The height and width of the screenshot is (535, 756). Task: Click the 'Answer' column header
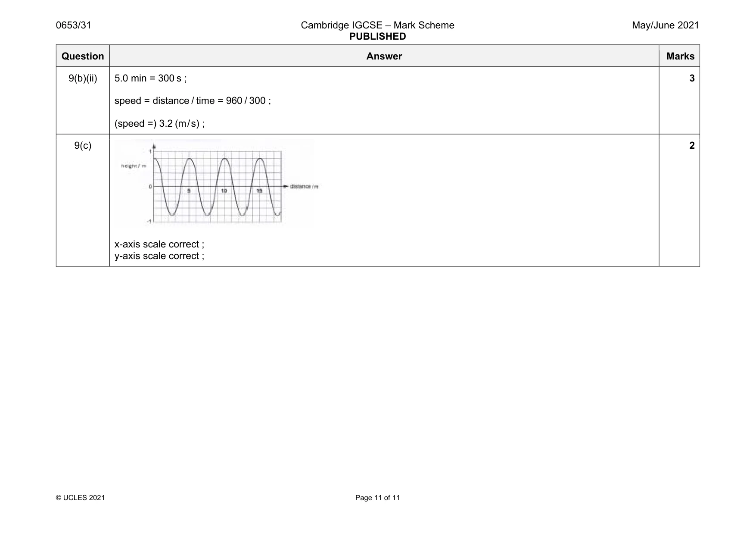pyautogui.click(x=384, y=56)
